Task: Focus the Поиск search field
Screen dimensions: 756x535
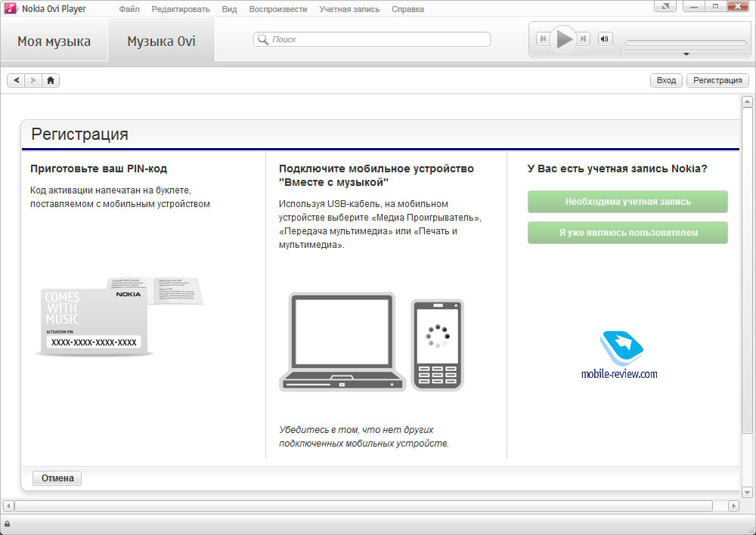Action: [372, 39]
